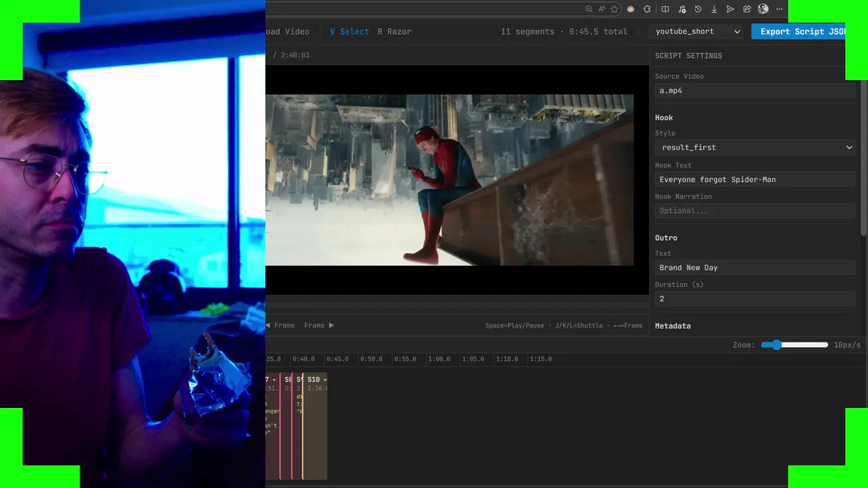Click the 0:50.0 mark on timeline ruler
This screenshot has width=868, height=488.
371,359
